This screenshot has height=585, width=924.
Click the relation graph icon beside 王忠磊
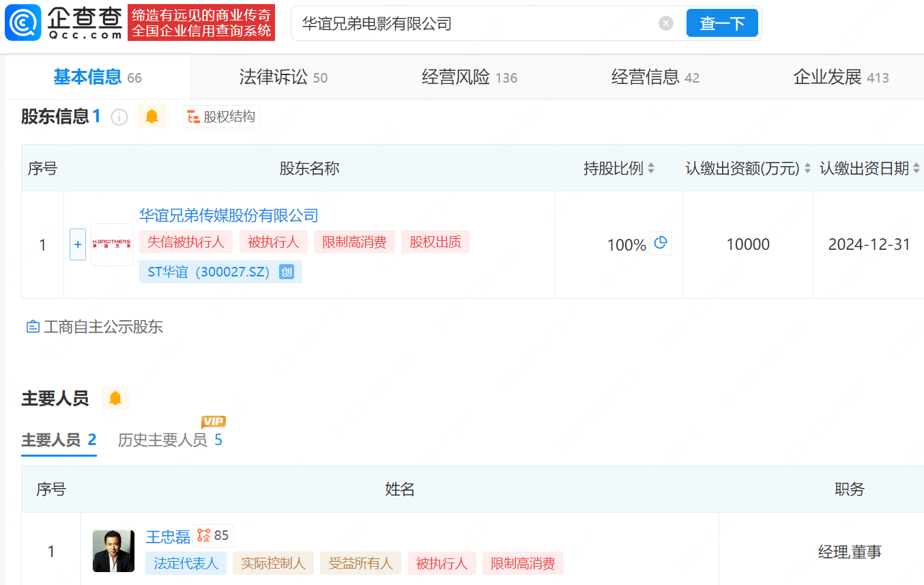(x=203, y=536)
